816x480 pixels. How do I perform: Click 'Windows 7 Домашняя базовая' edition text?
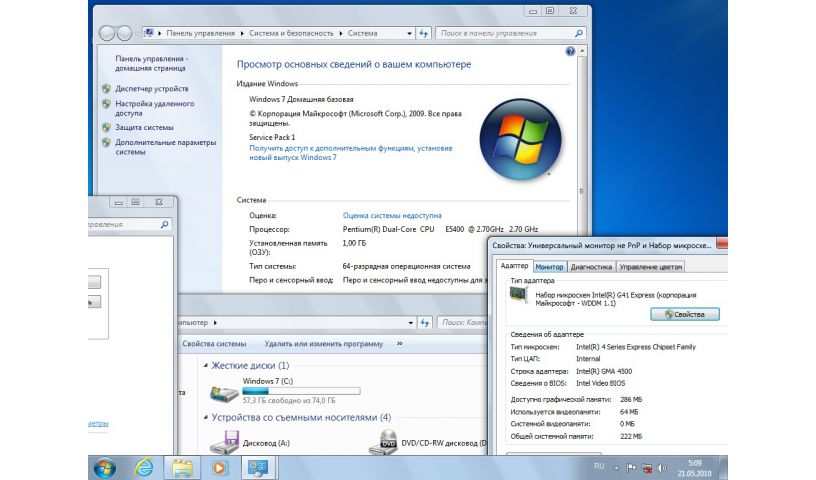[x=301, y=99]
